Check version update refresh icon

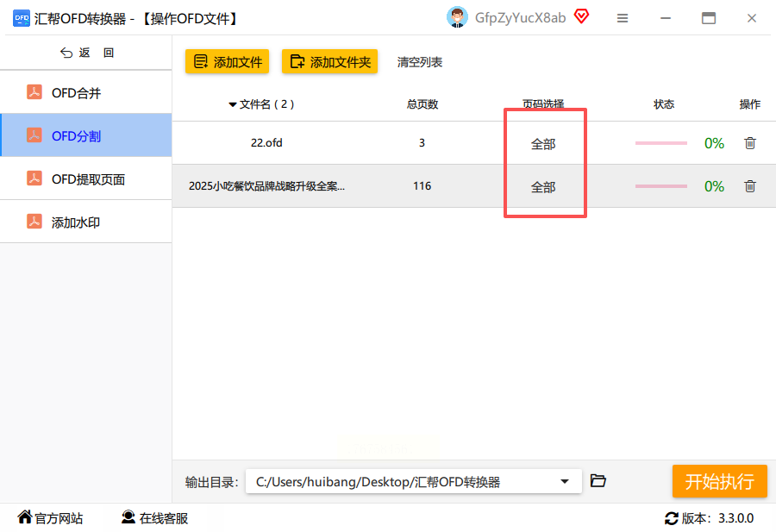pos(671,518)
